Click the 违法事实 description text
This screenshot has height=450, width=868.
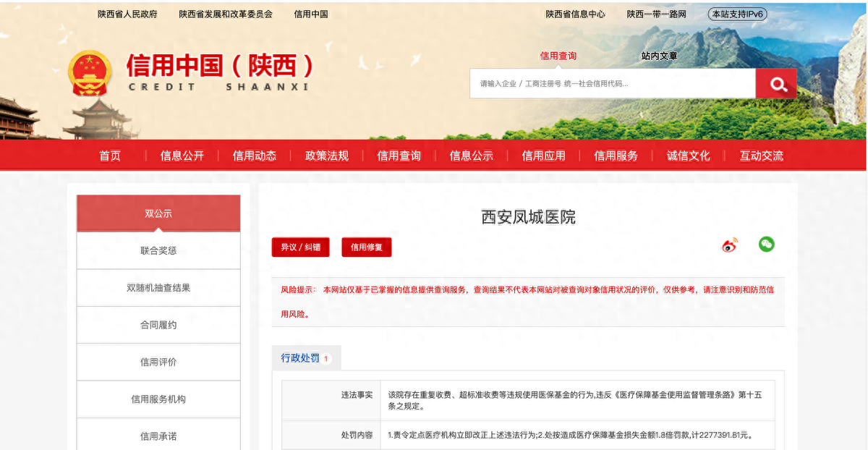pos(574,400)
